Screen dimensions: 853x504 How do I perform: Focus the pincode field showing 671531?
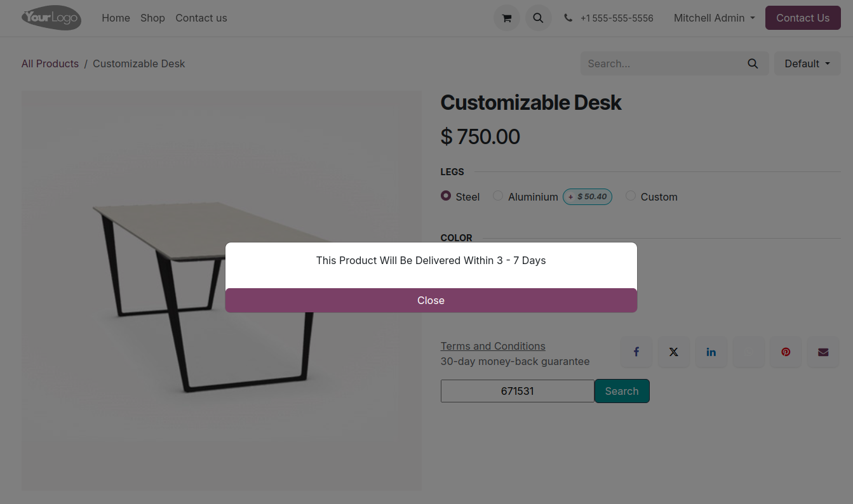point(518,391)
